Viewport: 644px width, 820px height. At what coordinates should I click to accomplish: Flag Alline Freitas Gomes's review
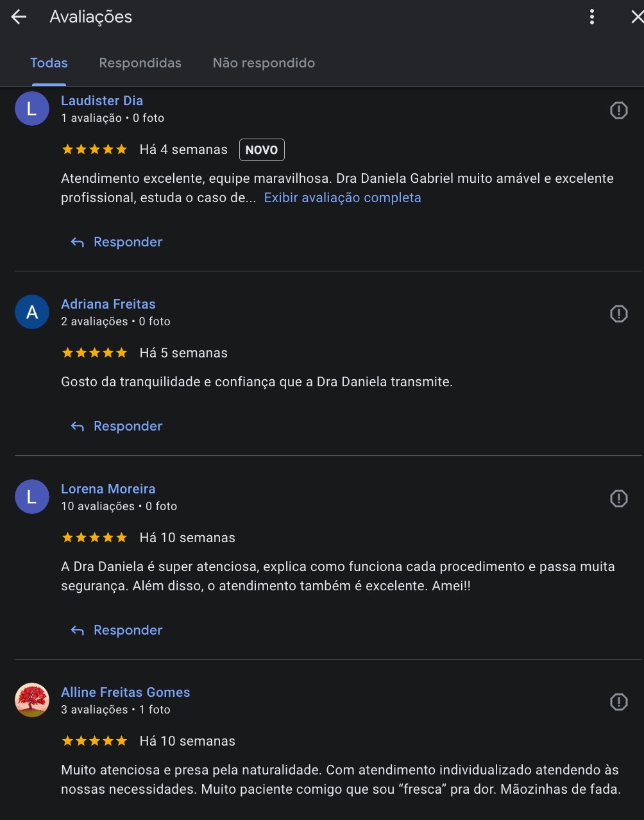pyautogui.click(x=618, y=702)
